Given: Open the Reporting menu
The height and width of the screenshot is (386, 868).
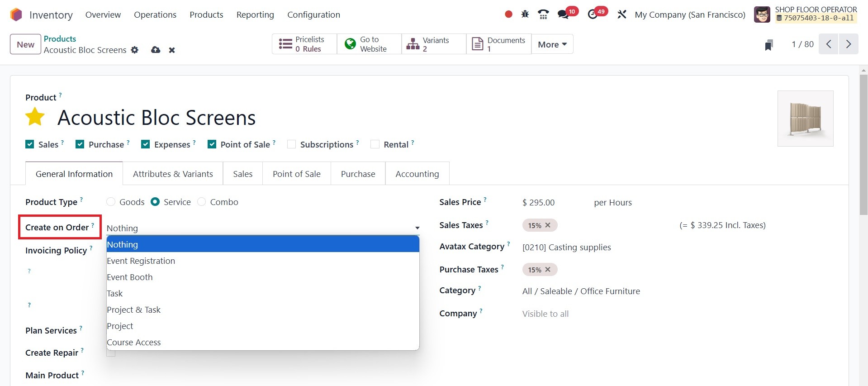Looking at the screenshot, I should pos(255,14).
